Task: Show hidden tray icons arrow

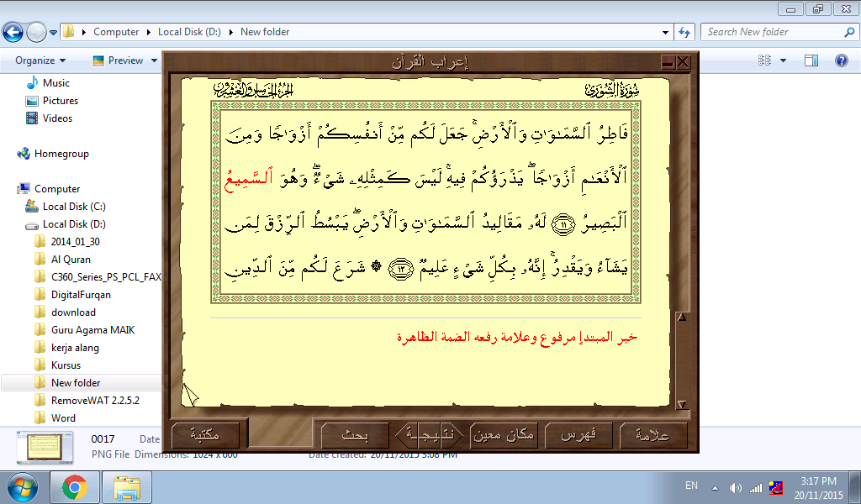Action: tap(715, 487)
